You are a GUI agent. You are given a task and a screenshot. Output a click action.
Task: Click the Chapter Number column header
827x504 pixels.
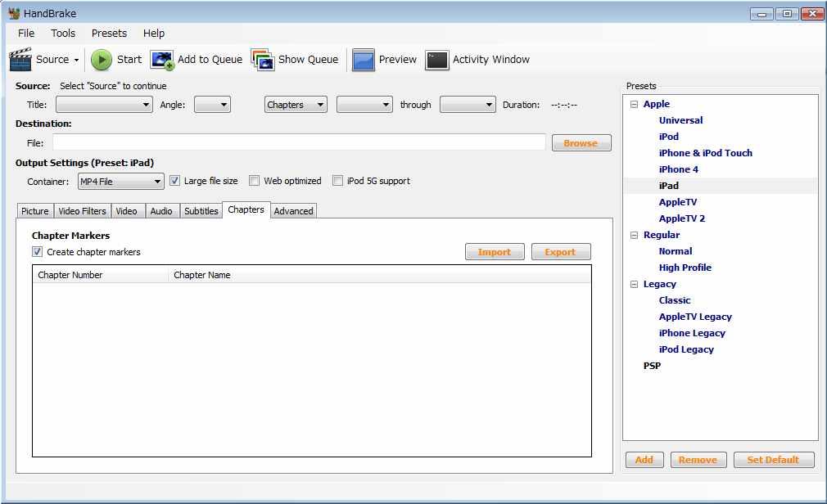click(100, 275)
